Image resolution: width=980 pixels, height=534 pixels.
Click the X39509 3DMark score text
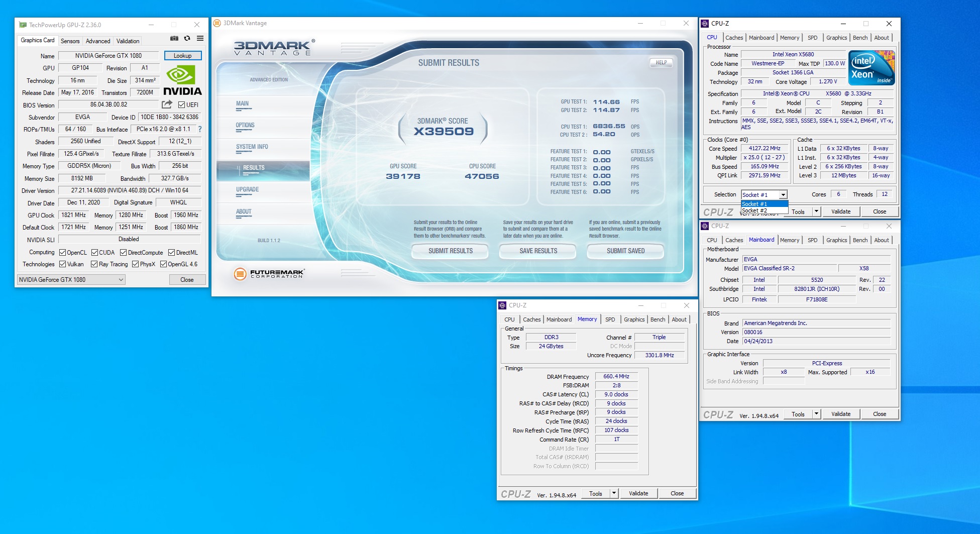[443, 132]
